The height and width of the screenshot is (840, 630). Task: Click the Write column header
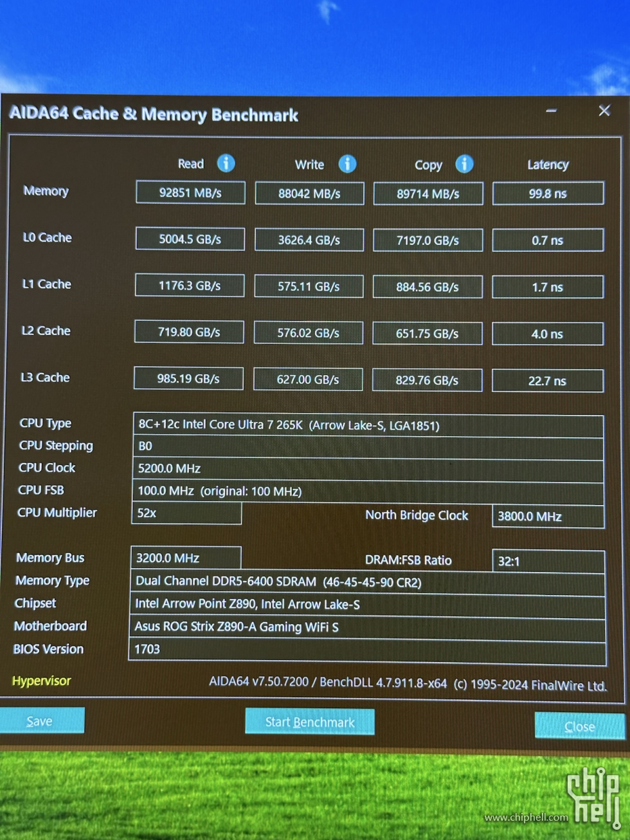click(309, 164)
